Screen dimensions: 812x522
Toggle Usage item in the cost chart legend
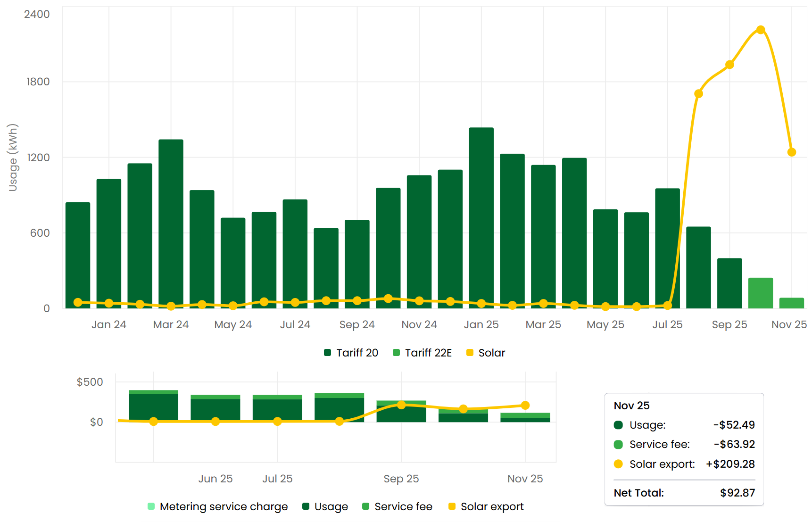(x=325, y=506)
